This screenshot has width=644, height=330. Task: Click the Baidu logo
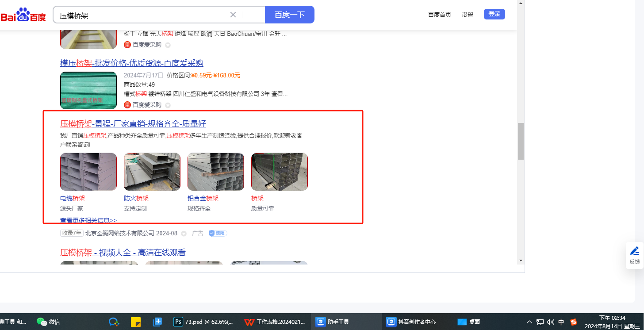pyautogui.click(x=23, y=15)
